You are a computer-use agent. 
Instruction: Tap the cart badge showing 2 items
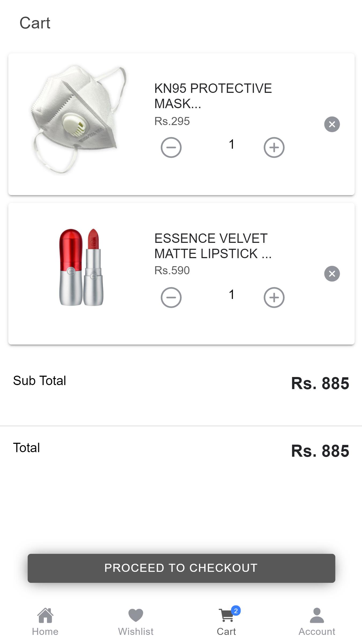[x=236, y=611]
